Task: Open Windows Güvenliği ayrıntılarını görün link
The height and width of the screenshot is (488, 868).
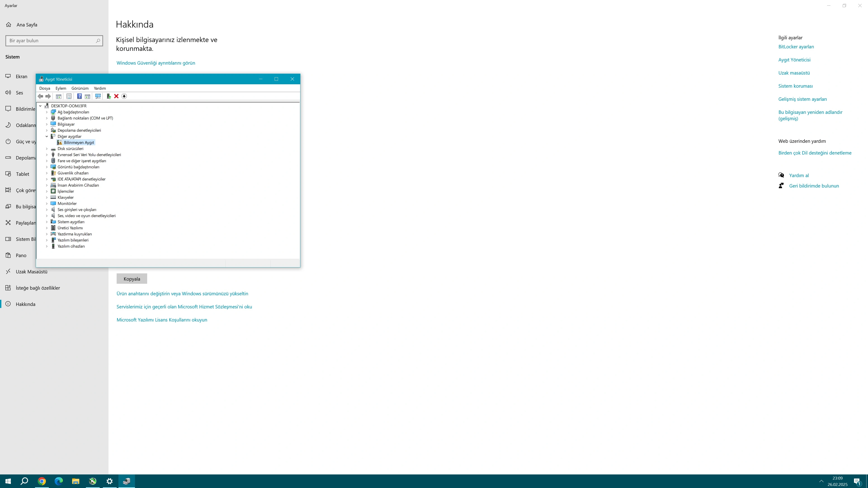Action: point(156,63)
